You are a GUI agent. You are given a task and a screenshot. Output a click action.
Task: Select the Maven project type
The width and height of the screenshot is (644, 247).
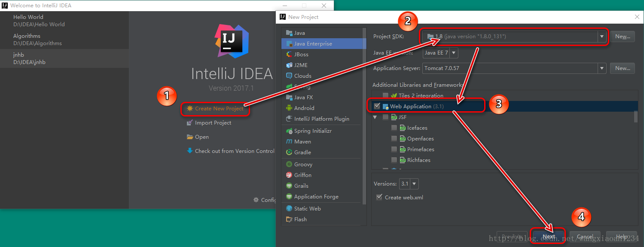[324, 142]
